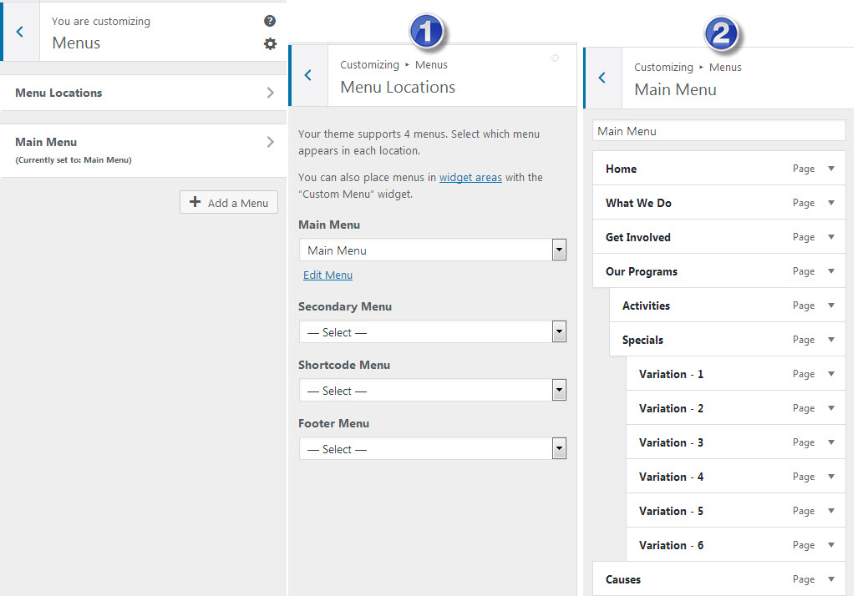This screenshot has height=596, width=868.
Task: Expand the Variation - 3 item arrow
Action: (830, 442)
